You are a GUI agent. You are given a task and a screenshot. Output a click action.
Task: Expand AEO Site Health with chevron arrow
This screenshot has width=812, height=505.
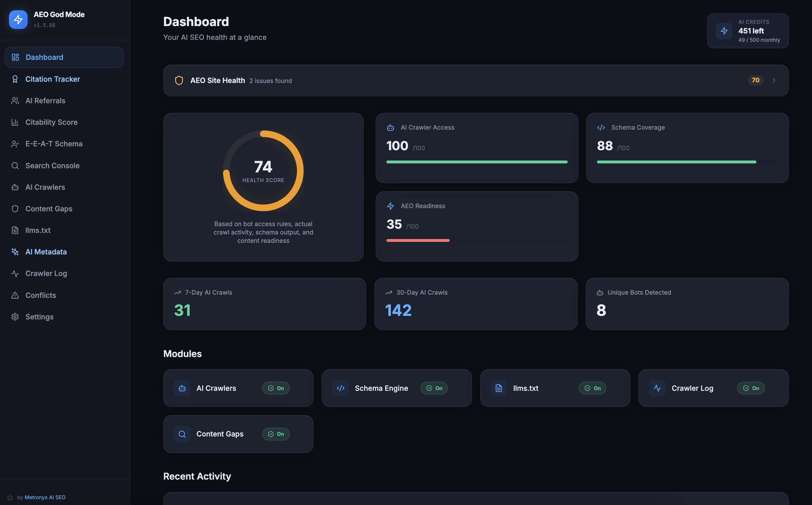(774, 80)
